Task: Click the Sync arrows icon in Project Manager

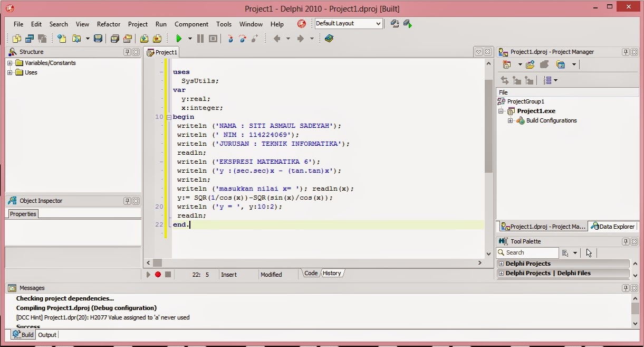Action: (505, 80)
